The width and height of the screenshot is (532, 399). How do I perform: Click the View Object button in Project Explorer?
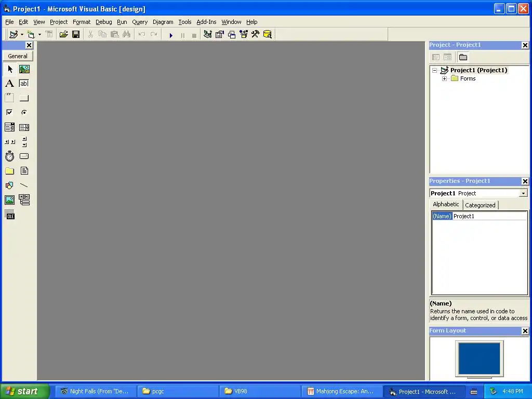[447, 57]
